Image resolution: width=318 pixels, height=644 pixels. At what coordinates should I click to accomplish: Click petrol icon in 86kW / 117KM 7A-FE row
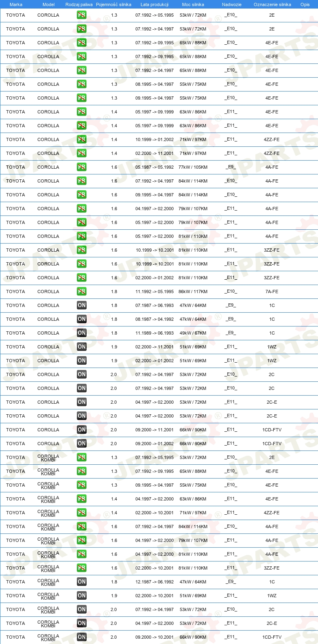[x=81, y=292]
